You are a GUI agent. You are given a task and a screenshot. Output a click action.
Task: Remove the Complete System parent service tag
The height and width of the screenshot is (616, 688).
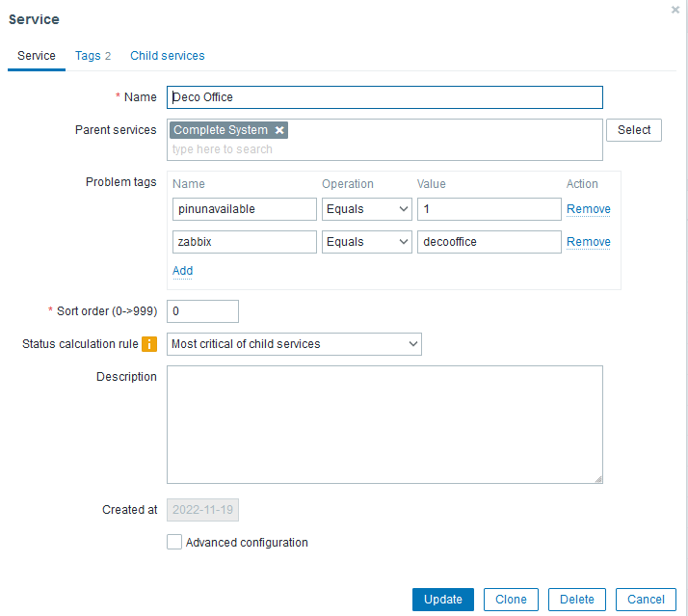[279, 130]
